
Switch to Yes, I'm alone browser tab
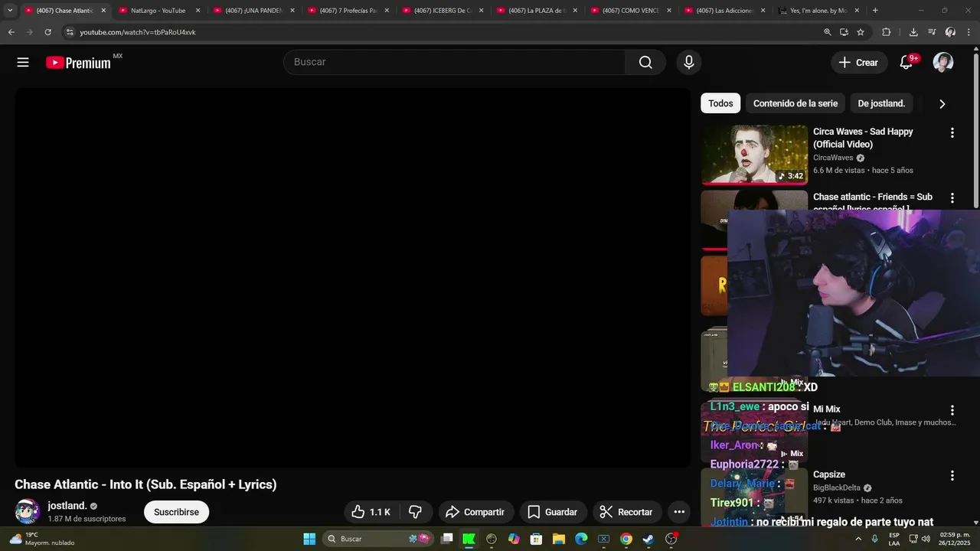(818, 11)
